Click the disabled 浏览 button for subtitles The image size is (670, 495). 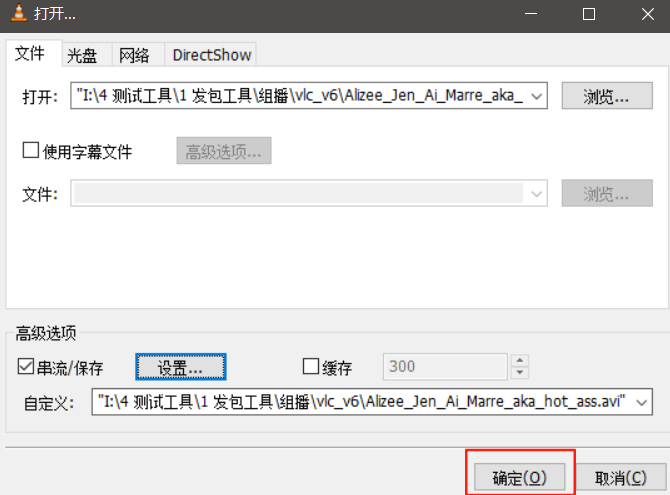pos(607,193)
